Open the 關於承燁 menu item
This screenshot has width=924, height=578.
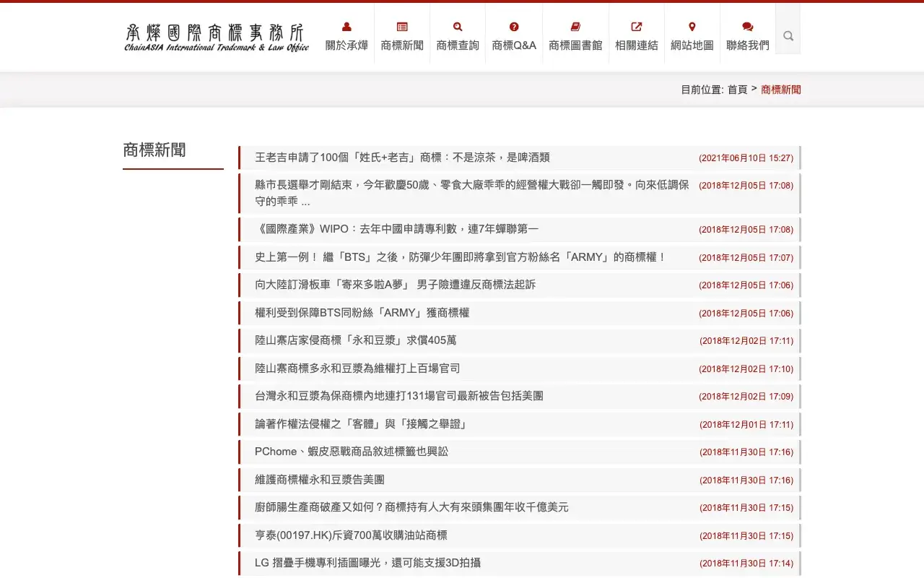tap(346, 46)
